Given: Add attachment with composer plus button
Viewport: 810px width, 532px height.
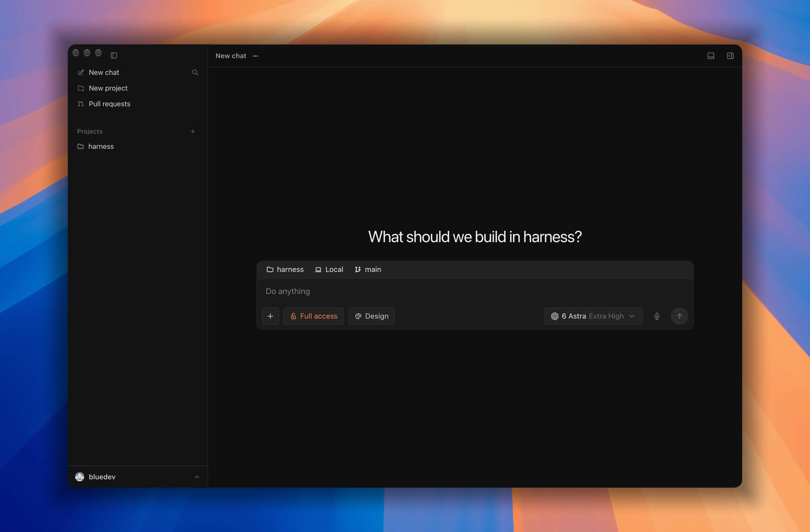Looking at the screenshot, I should click(270, 316).
